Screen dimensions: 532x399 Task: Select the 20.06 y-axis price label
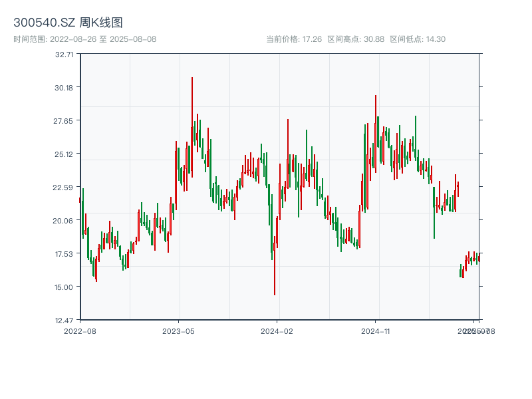[64, 221]
